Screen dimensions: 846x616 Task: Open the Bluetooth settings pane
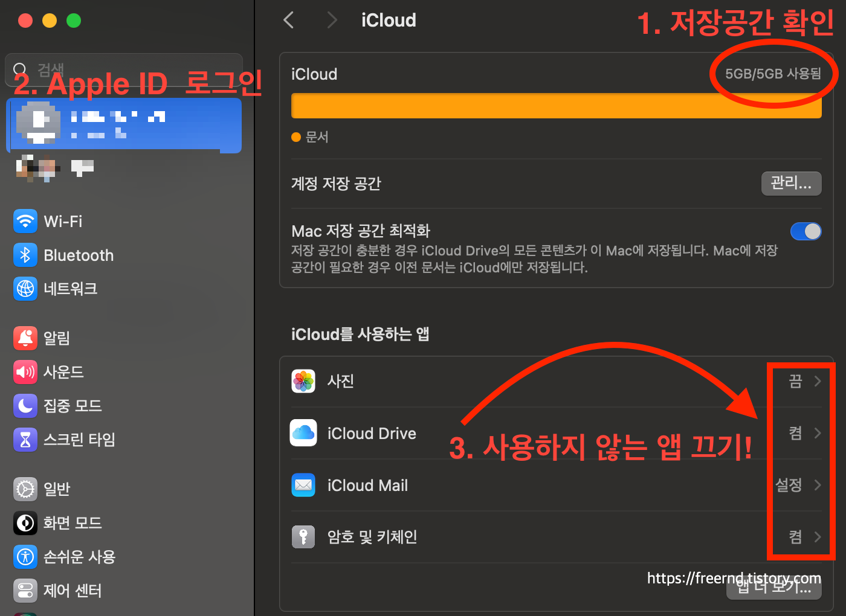[124, 255]
